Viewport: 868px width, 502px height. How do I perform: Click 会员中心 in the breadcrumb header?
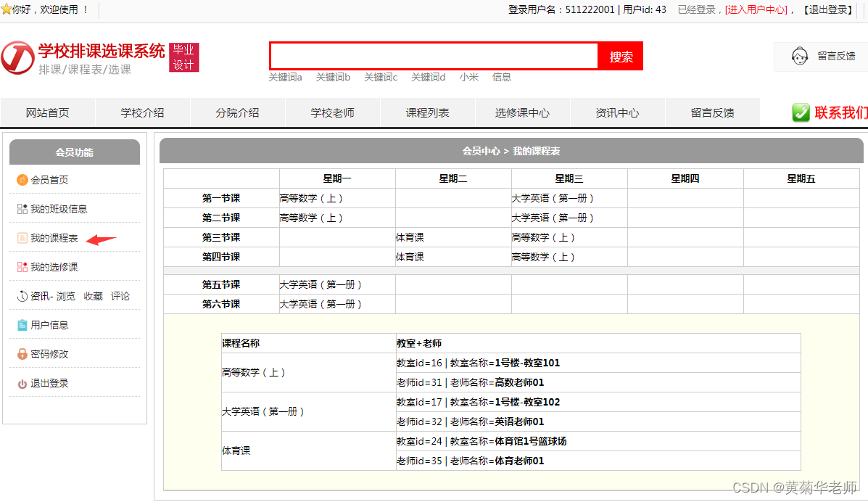pyautogui.click(x=481, y=151)
